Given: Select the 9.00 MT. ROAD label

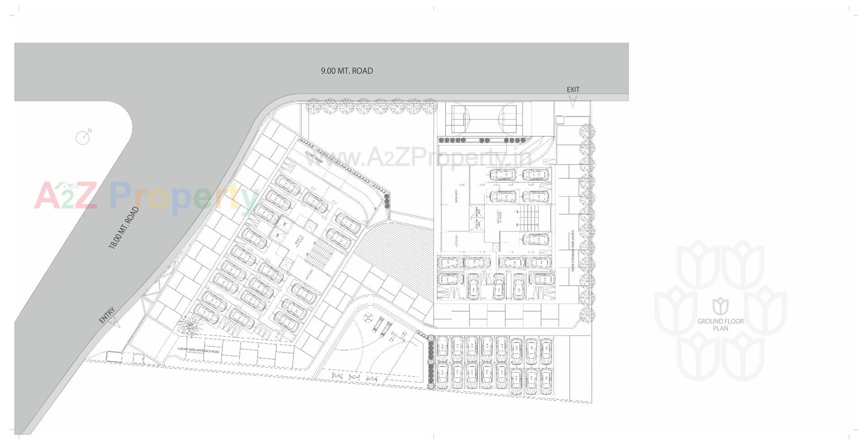Looking at the screenshot, I should 346,70.
